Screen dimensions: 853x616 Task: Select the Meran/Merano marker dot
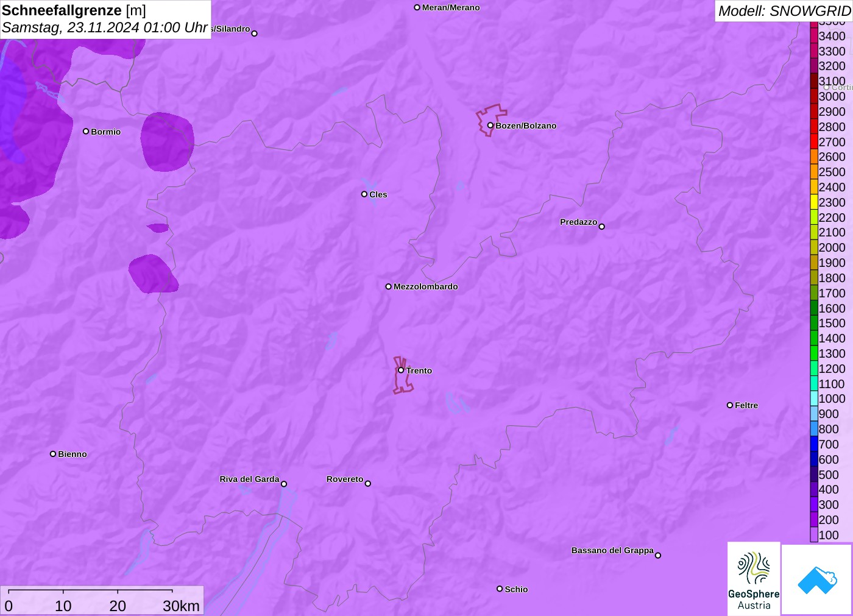pyautogui.click(x=417, y=7)
